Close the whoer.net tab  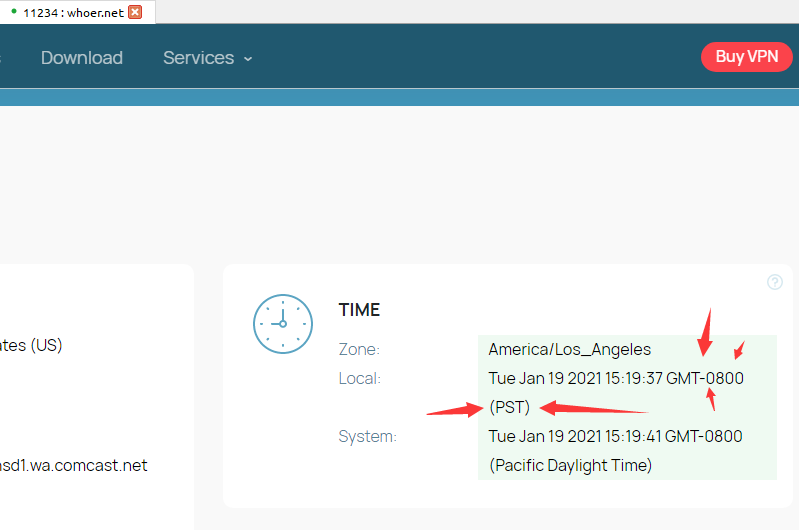[x=135, y=12]
